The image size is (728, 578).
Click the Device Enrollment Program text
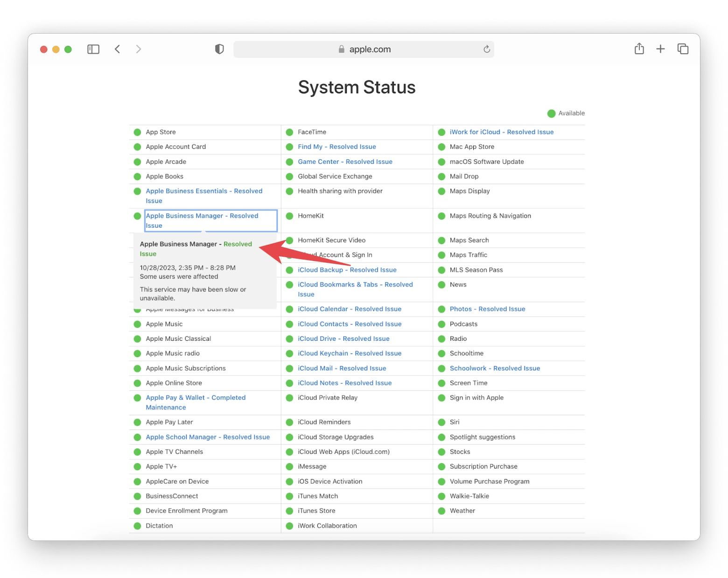tap(187, 511)
